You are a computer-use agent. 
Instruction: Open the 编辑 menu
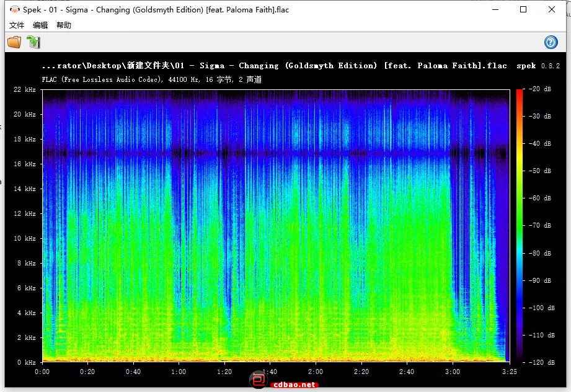coord(40,25)
